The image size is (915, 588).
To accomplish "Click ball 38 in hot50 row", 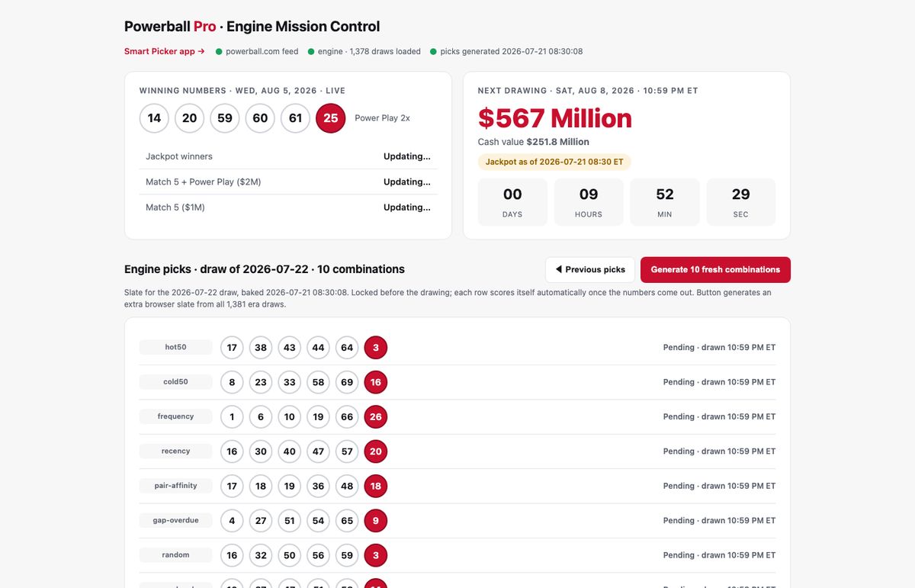I will click(261, 348).
